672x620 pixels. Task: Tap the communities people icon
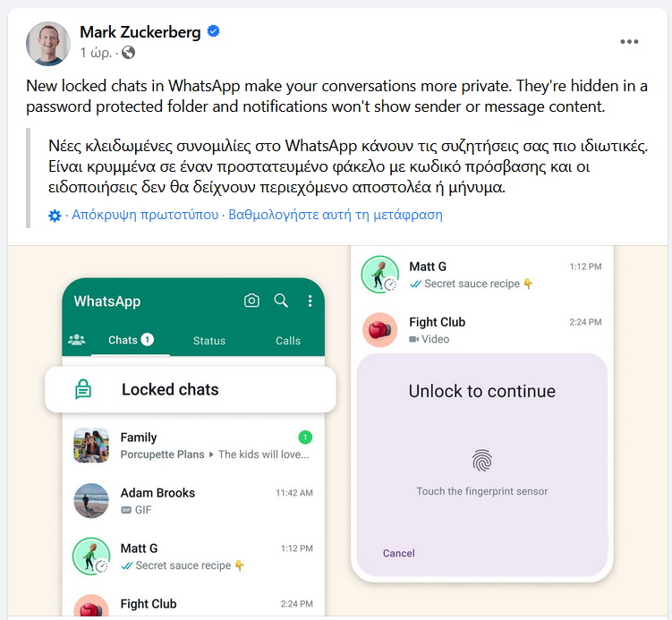77,340
